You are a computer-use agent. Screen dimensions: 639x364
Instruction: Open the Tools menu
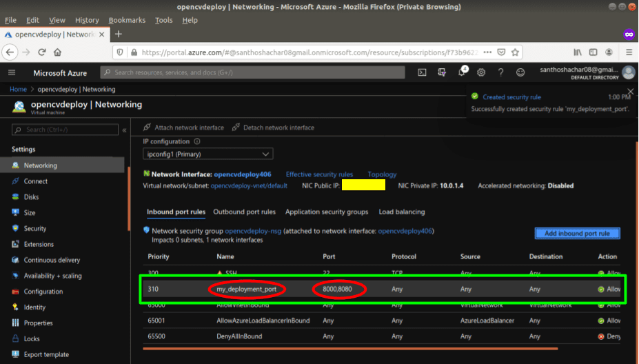pos(164,20)
